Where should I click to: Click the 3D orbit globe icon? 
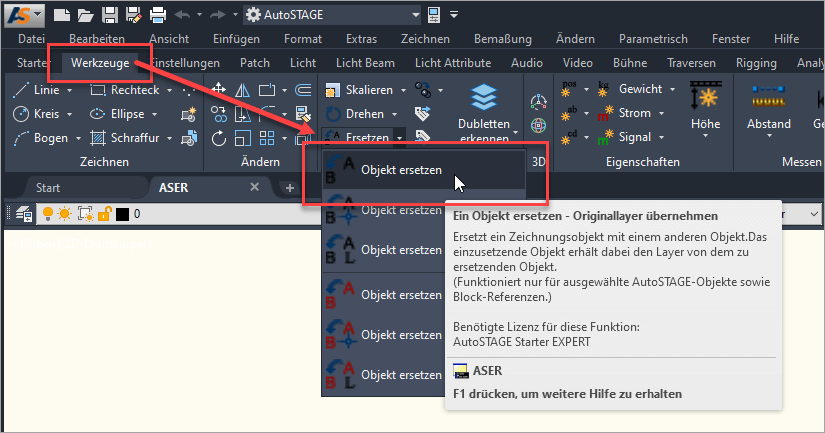538,126
